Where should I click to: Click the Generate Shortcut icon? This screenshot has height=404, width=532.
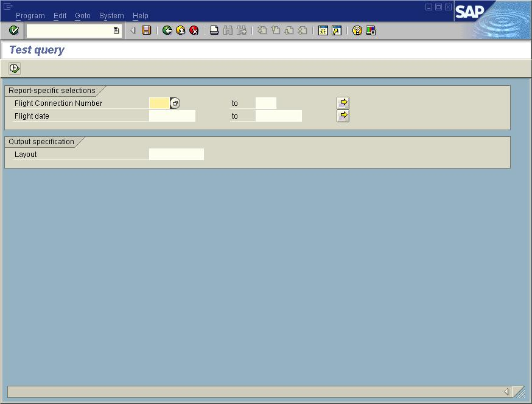(337, 30)
